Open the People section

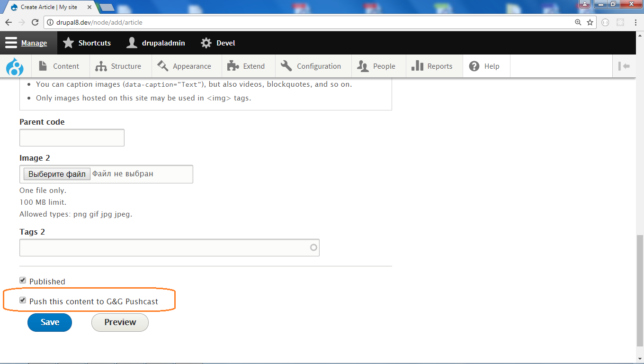click(378, 66)
